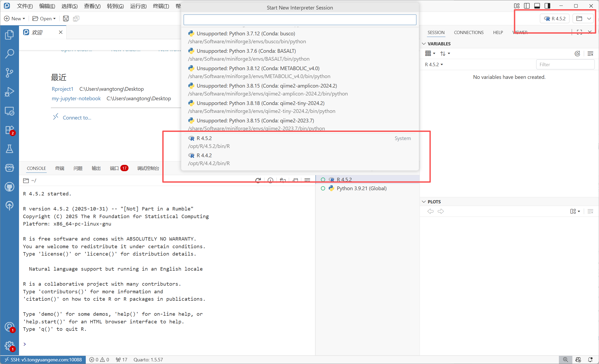Click the errors and warnings status indicator

point(99,360)
